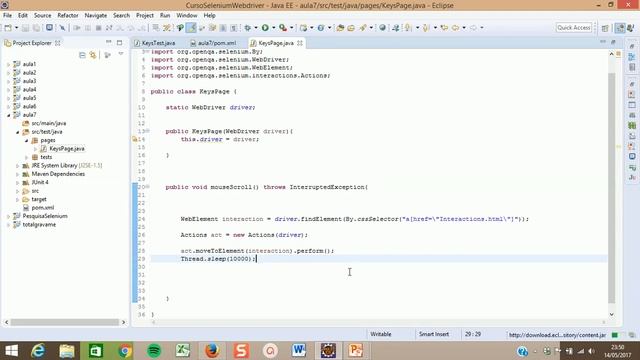Click the Windows Start button

(11, 351)
